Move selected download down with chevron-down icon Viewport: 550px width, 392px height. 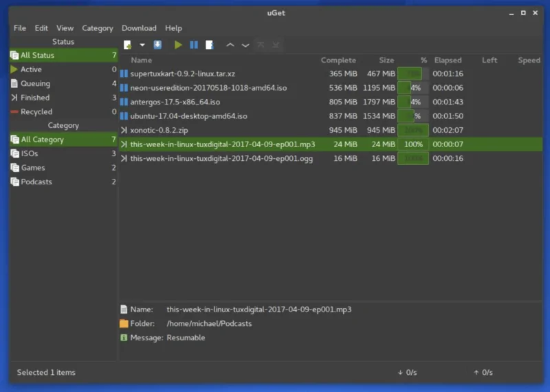pyautogui.click(x=245, y=45)
